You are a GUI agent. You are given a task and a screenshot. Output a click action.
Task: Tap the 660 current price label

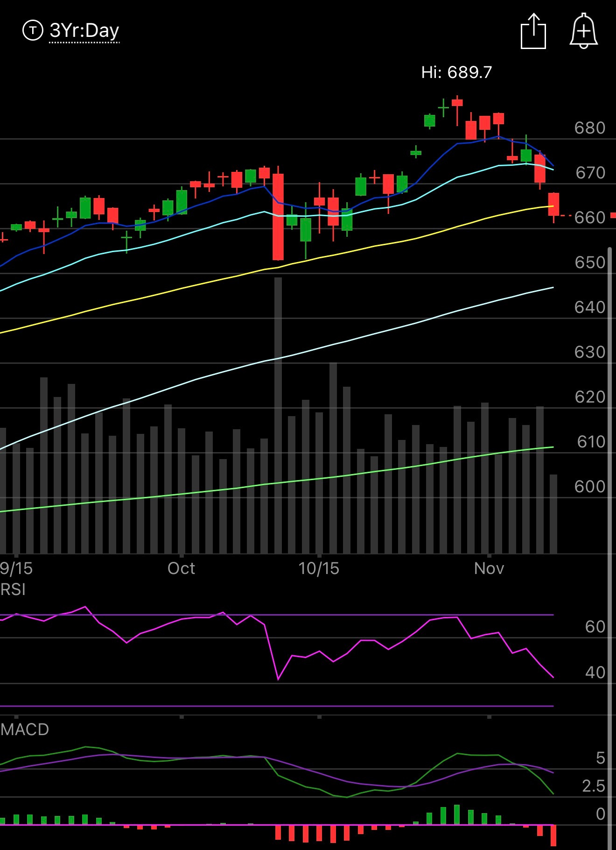pos(590,218)
